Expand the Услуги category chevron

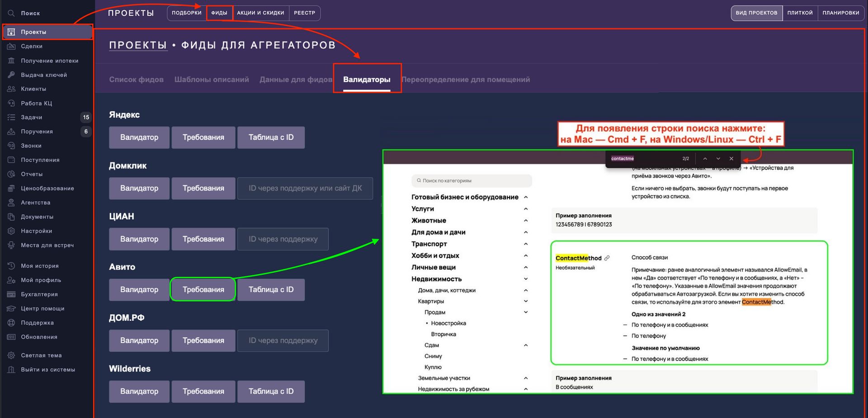click(x=526, y=209)
